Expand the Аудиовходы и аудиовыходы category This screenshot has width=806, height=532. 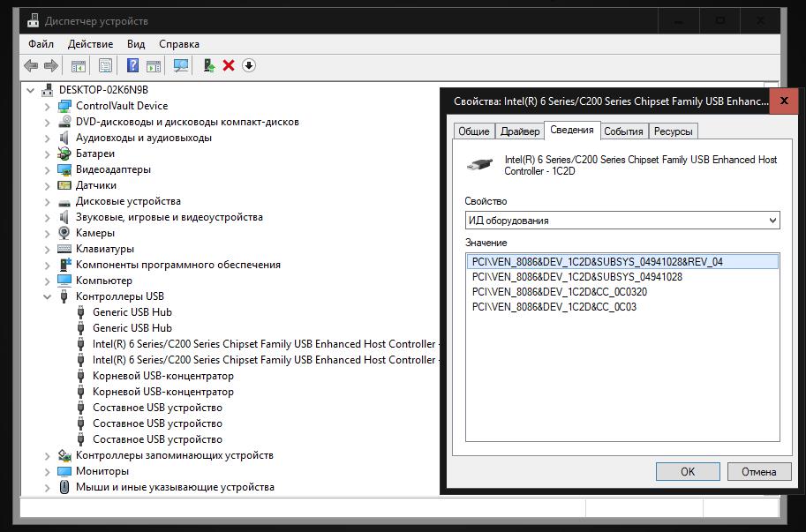(48, 139)
